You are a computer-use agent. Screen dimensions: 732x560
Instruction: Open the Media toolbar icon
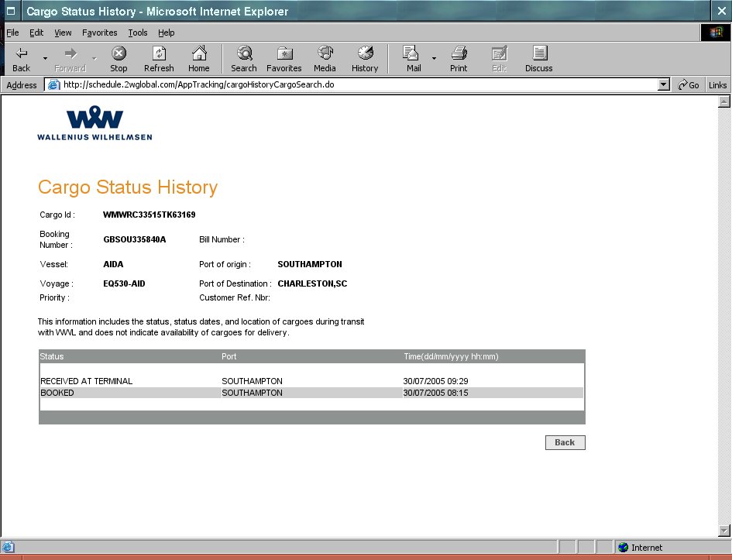click(325, 53)
